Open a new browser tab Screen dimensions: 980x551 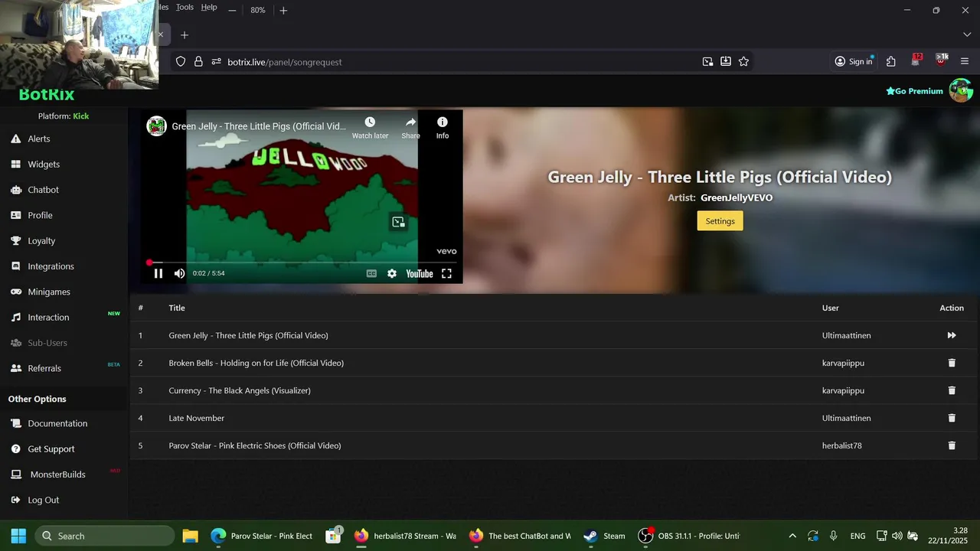[x=185, y=35]
